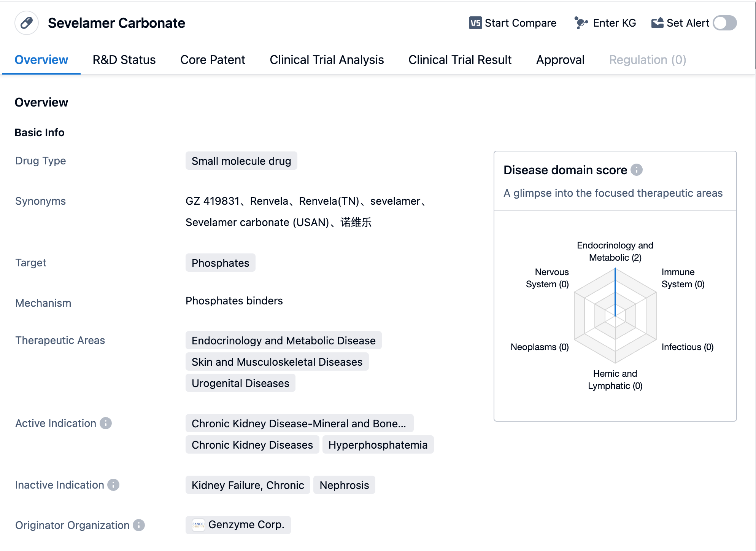Toggle the Overview tab active state
Image resolution: width=756 pixels, height=551 pixels.
point(41,60)
